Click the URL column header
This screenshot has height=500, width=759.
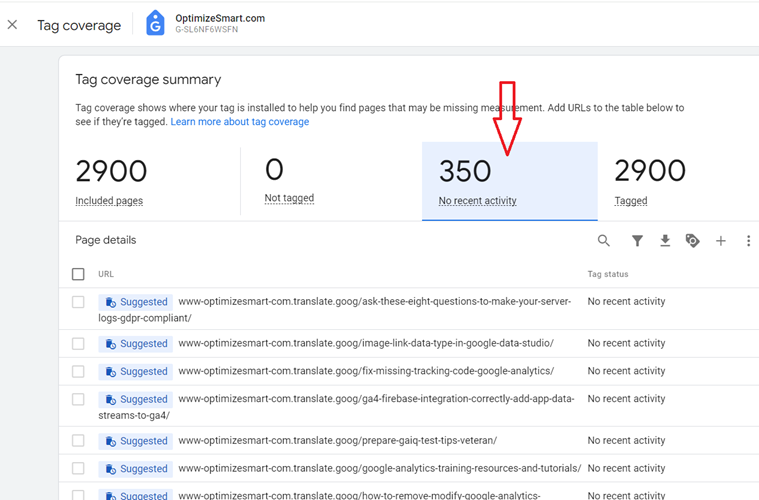[106, 274]
